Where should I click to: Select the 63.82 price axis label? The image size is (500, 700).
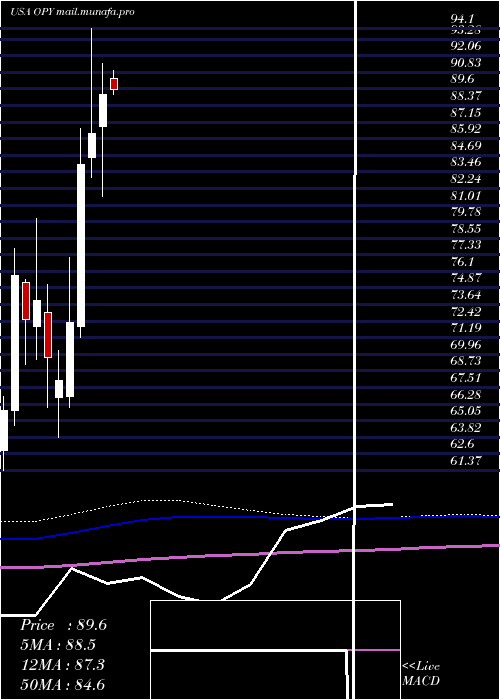point(466,428)
